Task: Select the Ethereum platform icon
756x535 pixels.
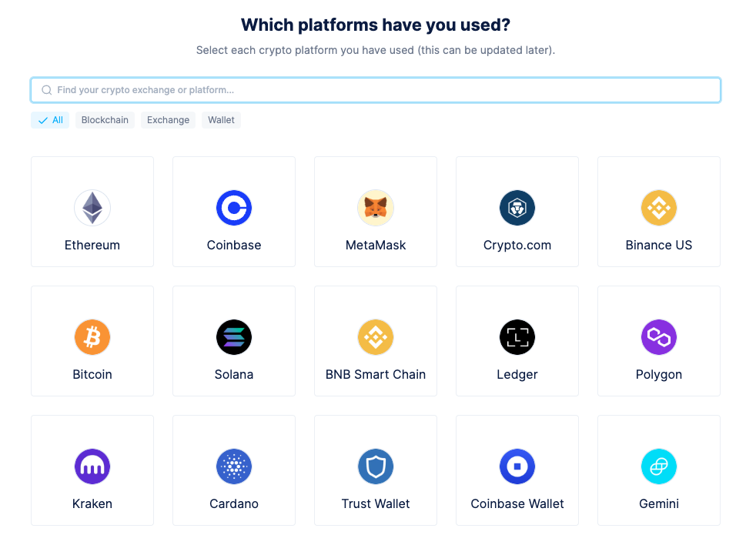Action: 92,208
